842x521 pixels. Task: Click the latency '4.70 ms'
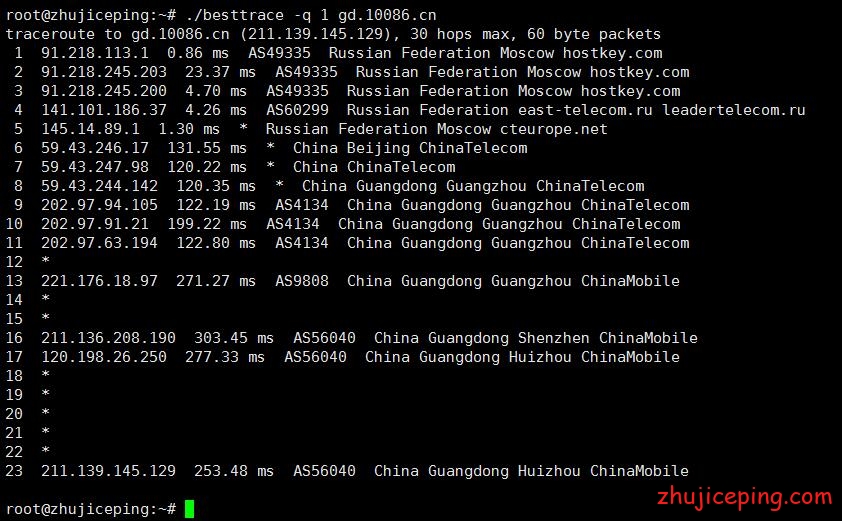(x=216, y=91)
